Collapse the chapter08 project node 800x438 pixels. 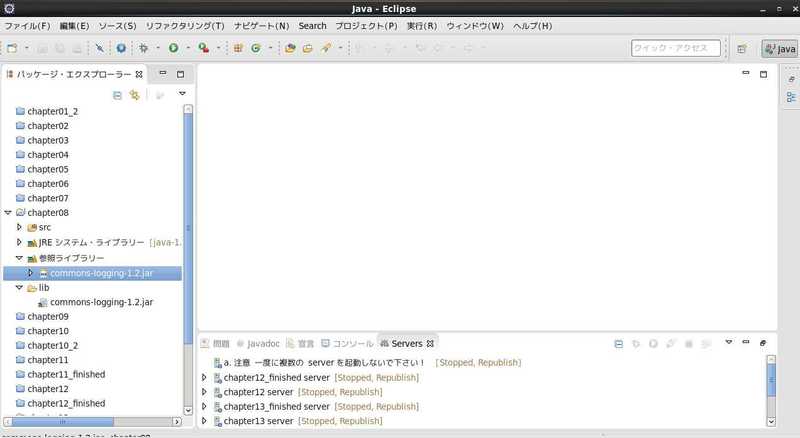click(x=8, y=212)
